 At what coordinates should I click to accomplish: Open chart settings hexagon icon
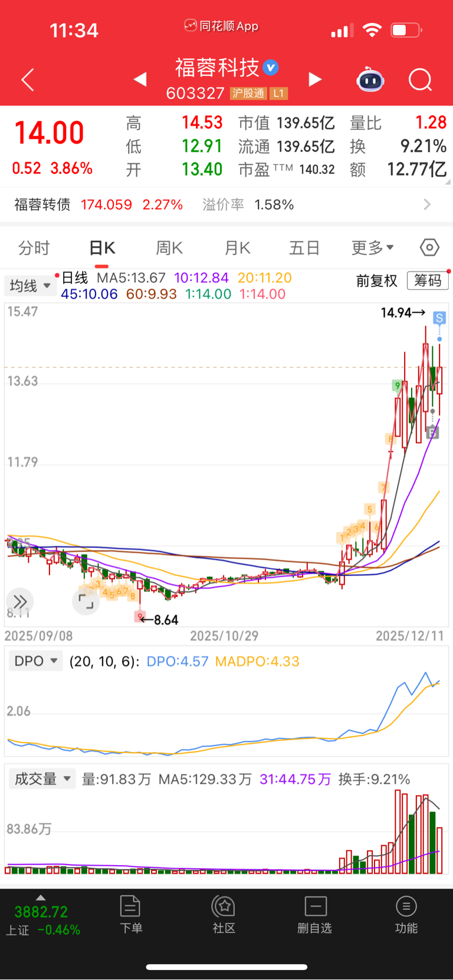429,248
